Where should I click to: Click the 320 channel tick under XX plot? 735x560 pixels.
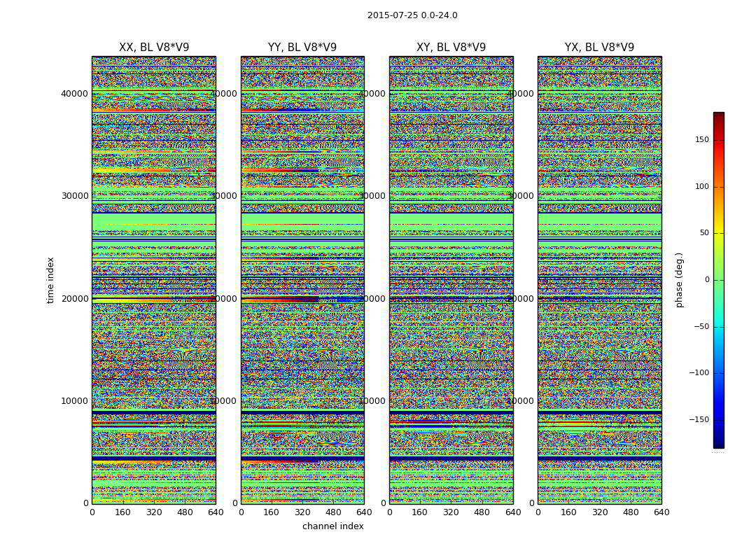(154, 512)
